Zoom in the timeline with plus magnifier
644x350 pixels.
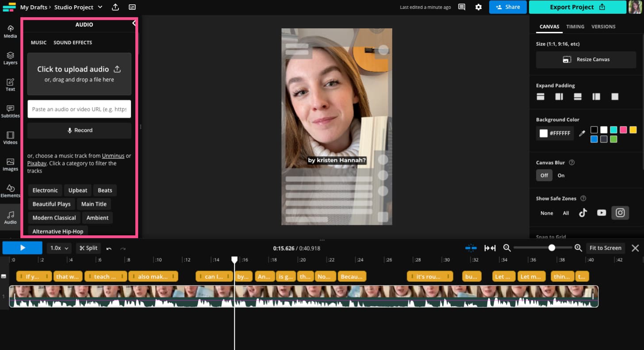point(578,248)
